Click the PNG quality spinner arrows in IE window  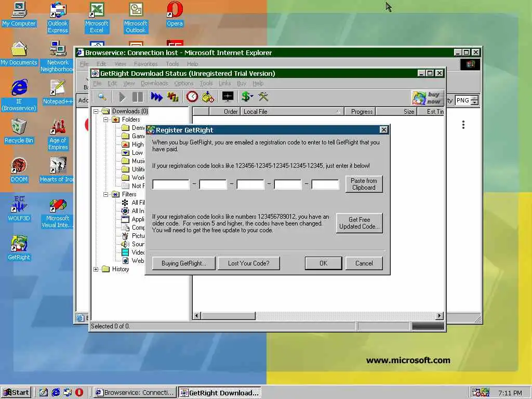tap(475, 100)
